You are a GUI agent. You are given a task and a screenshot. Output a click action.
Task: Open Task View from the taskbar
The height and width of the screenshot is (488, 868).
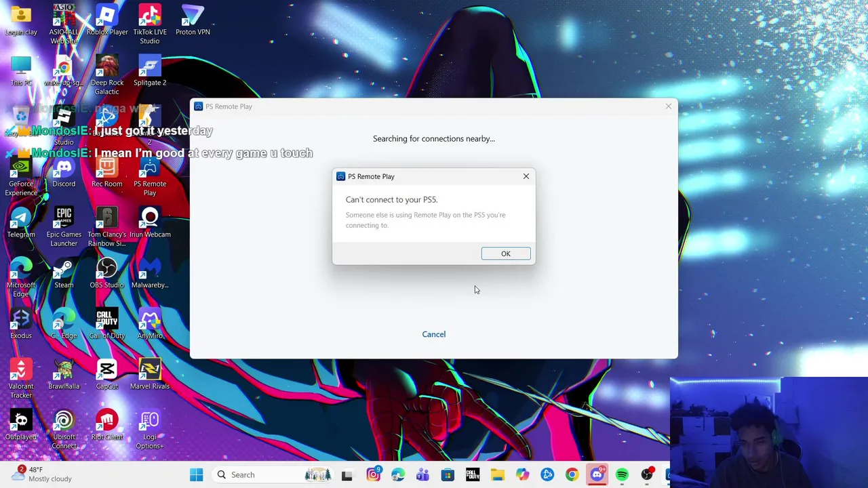(347, 475)
